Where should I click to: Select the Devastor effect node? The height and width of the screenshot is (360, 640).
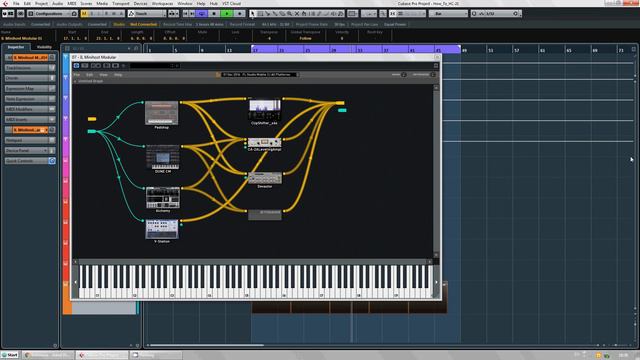[265, 178]
